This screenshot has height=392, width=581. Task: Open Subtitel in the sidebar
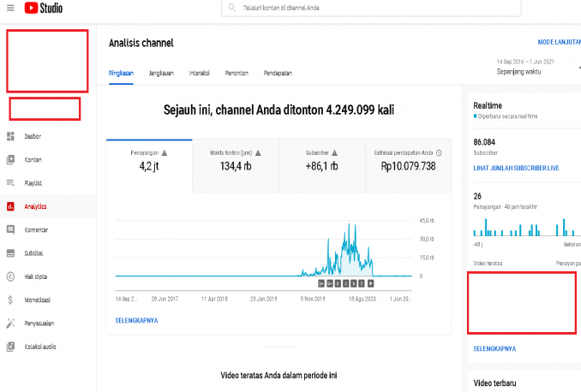pyautogui.click(x=33, y=253)
